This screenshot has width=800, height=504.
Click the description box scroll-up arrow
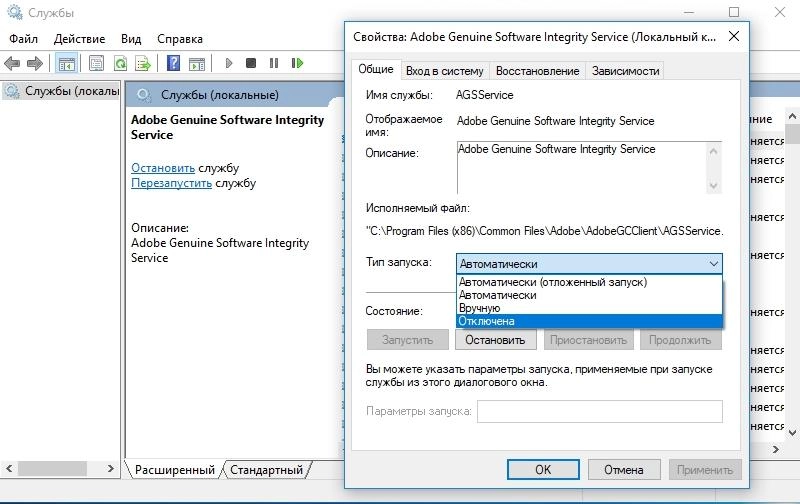point(713,151)
